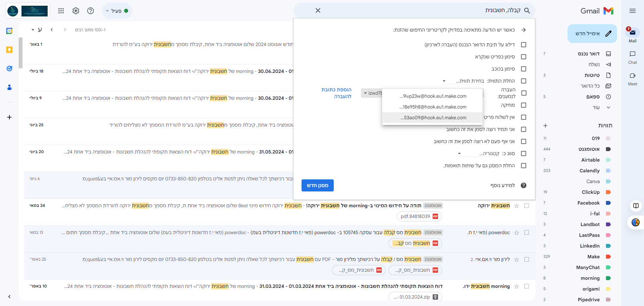Open the 31.03.2024.zip attachment chip
644x306 pixels.
coord(415,297)
